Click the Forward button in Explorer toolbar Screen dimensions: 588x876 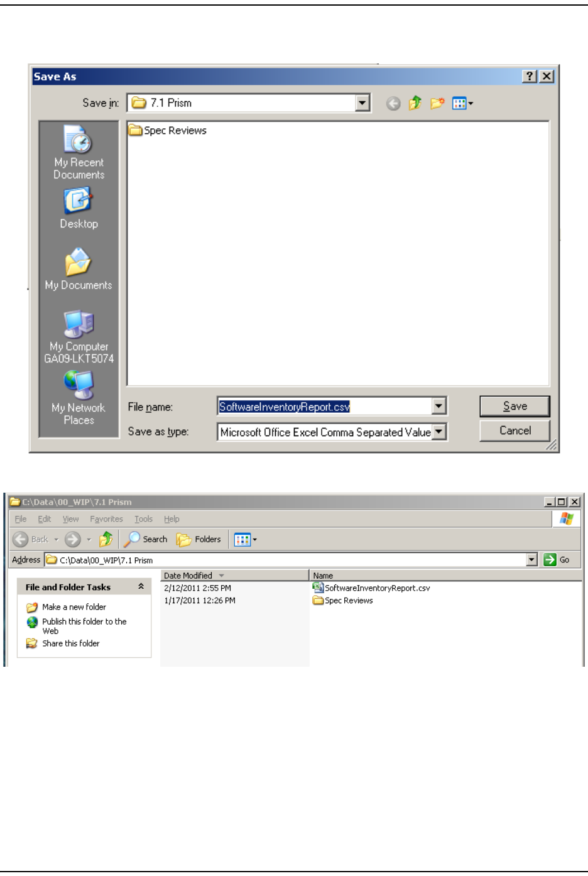(x=73, y=539)
